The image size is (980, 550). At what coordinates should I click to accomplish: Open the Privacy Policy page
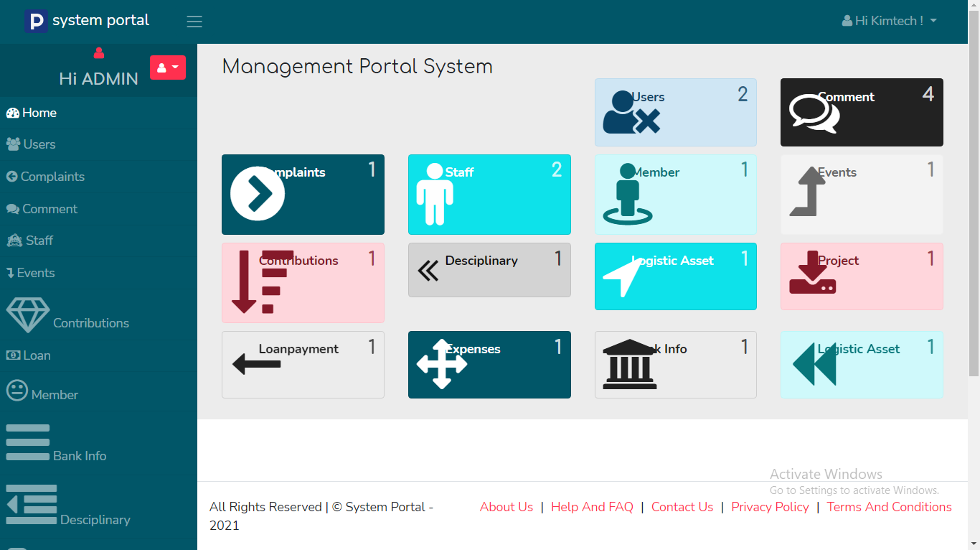(770, 507)
